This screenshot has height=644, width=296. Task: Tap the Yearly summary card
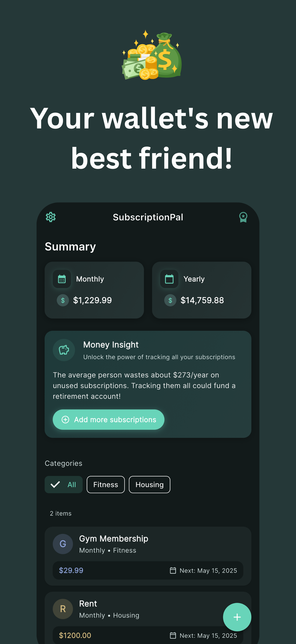pyautogui.click(x=202, y=290)
